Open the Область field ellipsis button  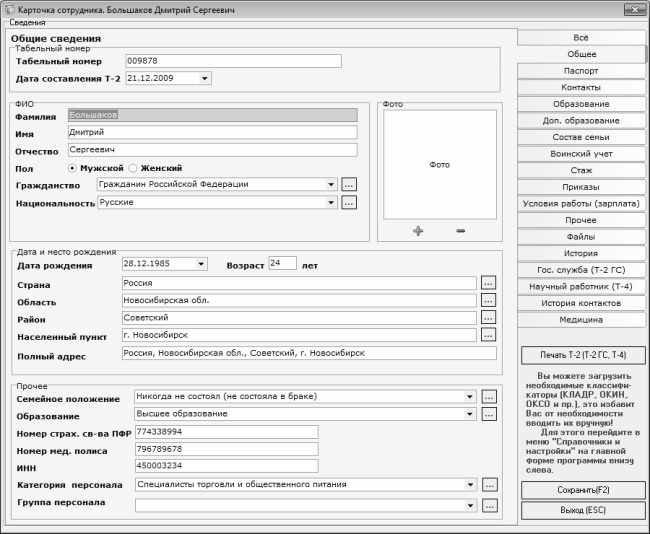(488, 300)
